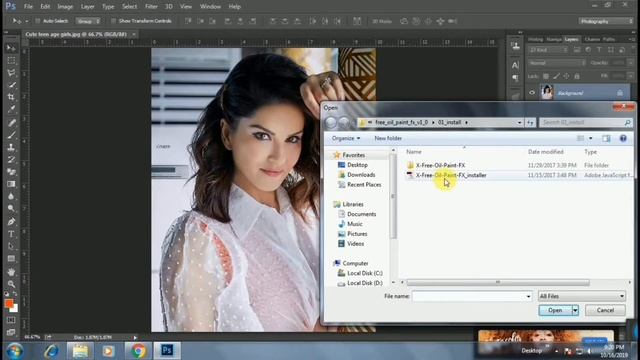This screenshot has width=640, height=360.
Task: Select the Hand tool
Action: pyautogui.click(x=11, y=271)
